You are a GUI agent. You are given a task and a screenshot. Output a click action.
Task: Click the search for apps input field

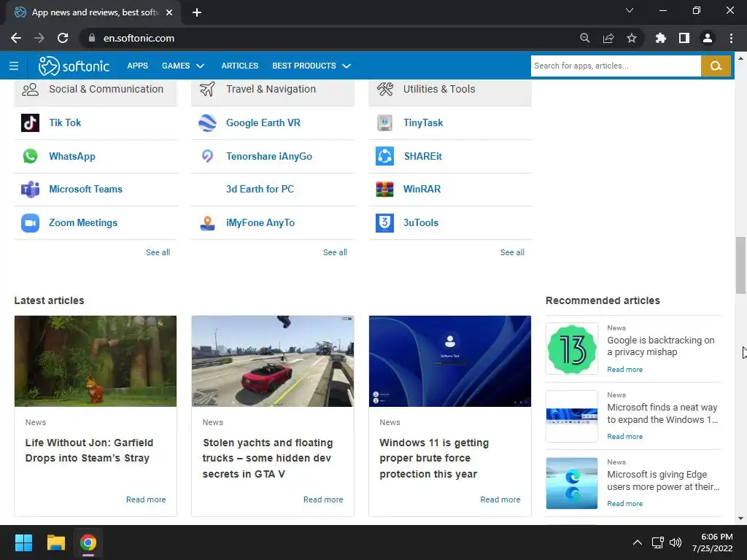616,66
